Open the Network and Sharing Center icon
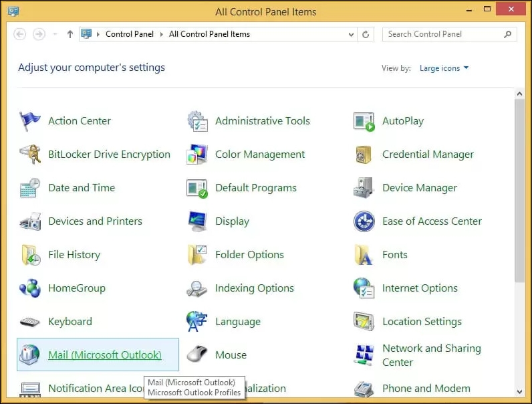The image size is (532, 404). (364, 355)
